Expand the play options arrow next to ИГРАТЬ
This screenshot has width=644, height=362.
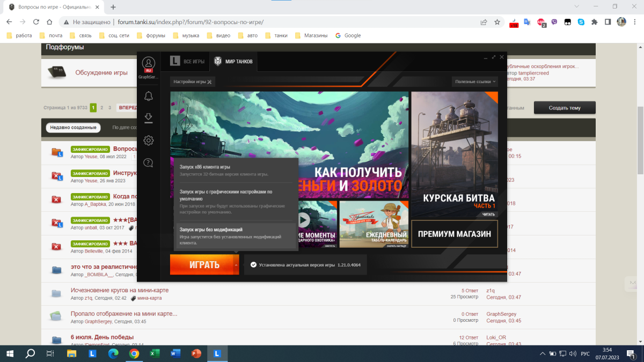point(236,265)
